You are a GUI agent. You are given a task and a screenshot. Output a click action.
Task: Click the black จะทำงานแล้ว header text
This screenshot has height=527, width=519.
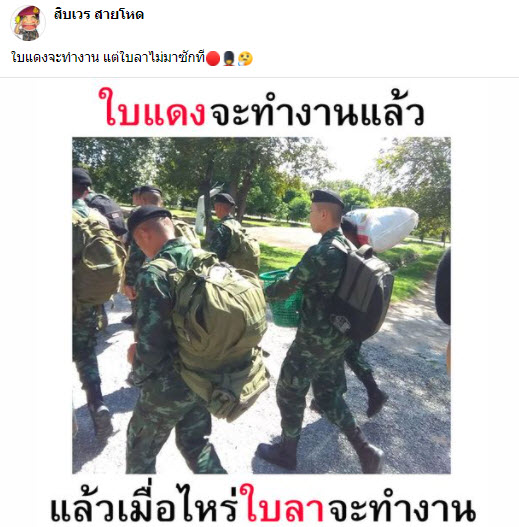coord(317,109)
